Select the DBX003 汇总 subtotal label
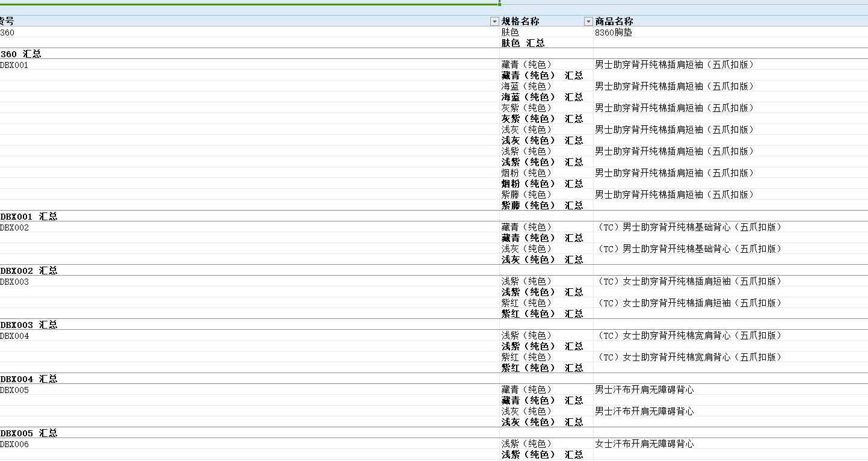The image size is (868, 461). 29,325
